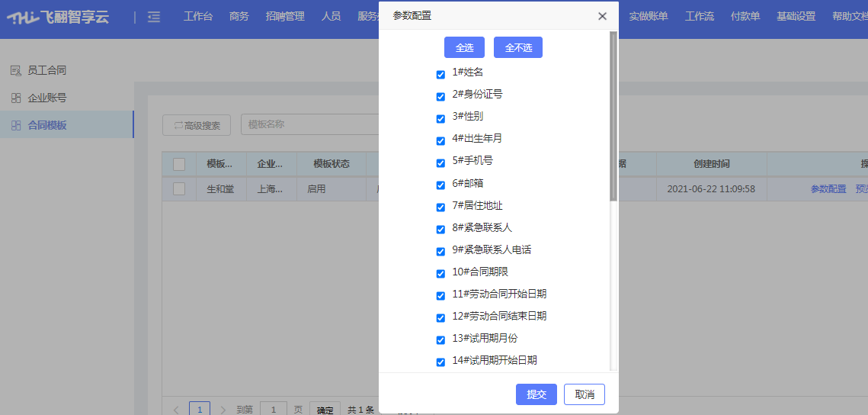868x415 pixels.
Task: Open 高级搜索 advanced search
Action: [197, 125]
